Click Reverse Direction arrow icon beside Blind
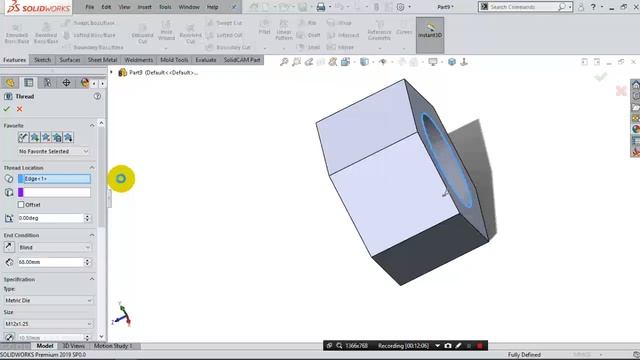The height and width of the screenshot is (360, 640). [9, 247]
